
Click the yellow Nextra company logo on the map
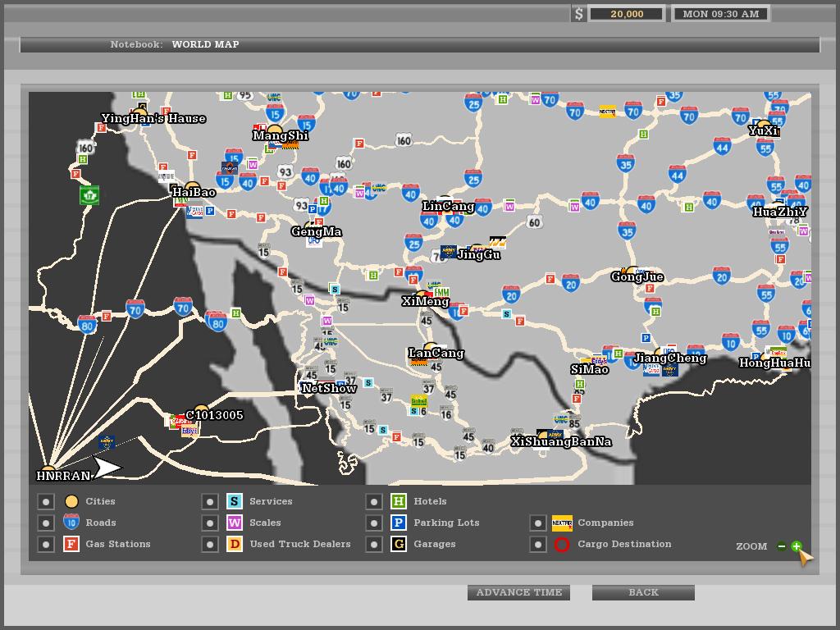click(607, 112)
